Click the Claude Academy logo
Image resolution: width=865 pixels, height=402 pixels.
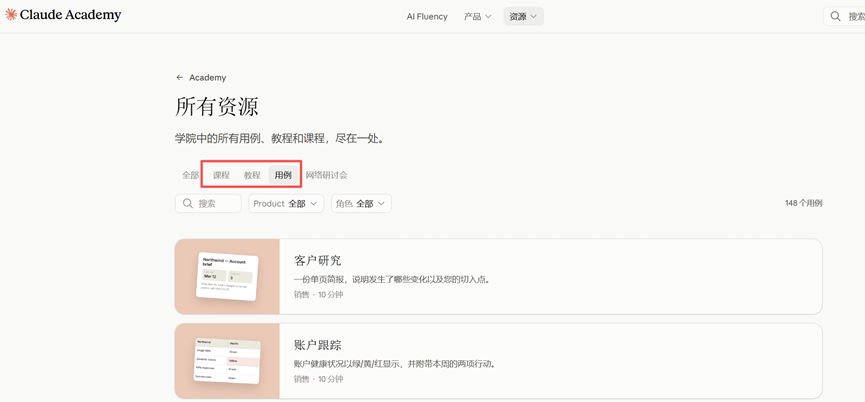63,15
